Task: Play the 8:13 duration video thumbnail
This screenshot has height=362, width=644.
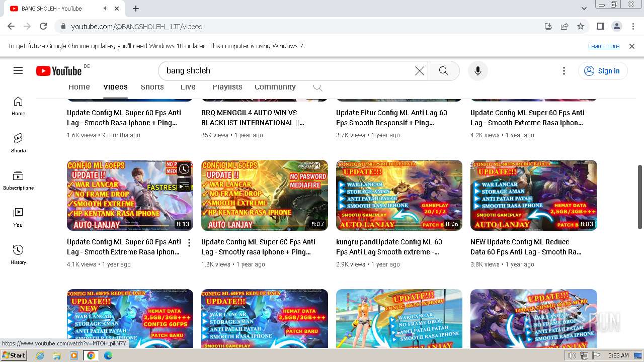Action: (x=130, y=195)
